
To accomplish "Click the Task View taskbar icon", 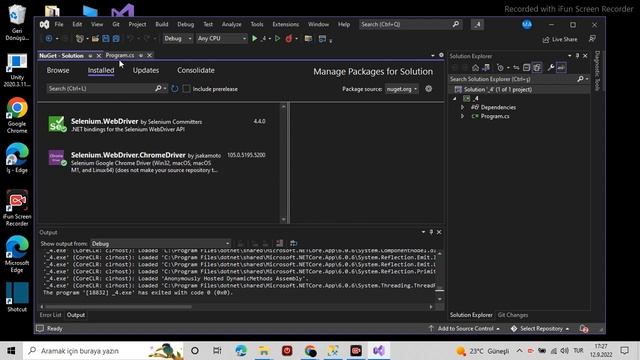I will point(217,351).
